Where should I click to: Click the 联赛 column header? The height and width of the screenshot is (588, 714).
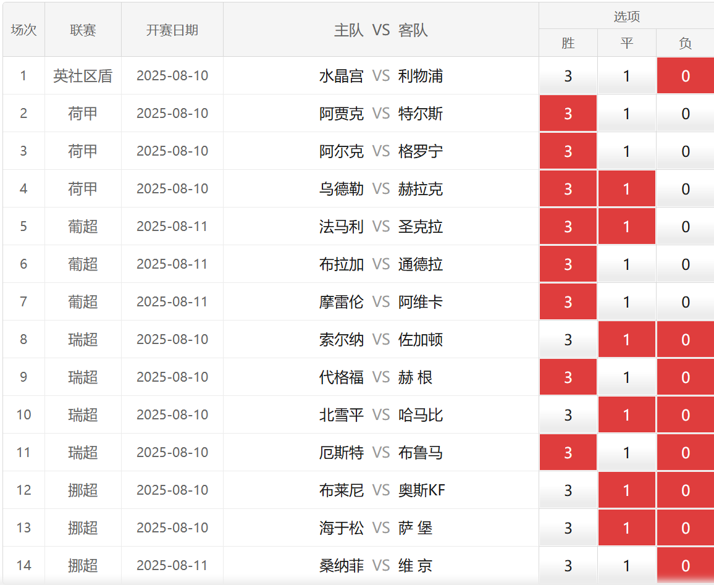point(83,30)
